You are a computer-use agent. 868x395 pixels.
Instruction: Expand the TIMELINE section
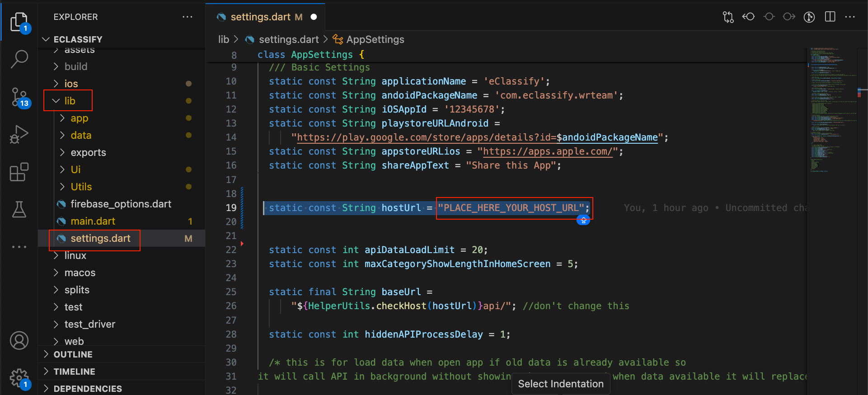click(74, 371)
